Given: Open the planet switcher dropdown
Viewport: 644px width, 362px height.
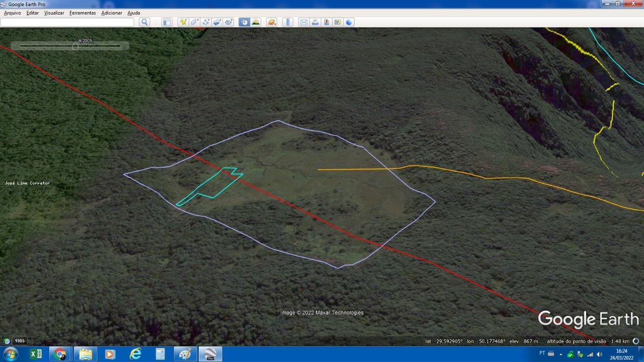Looking at the screenshot, I should [x=272, y=22].
